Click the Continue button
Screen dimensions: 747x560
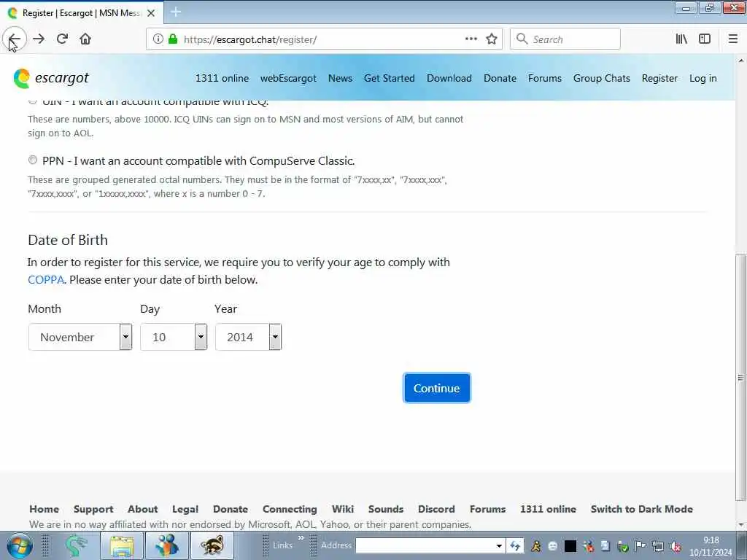437,388
